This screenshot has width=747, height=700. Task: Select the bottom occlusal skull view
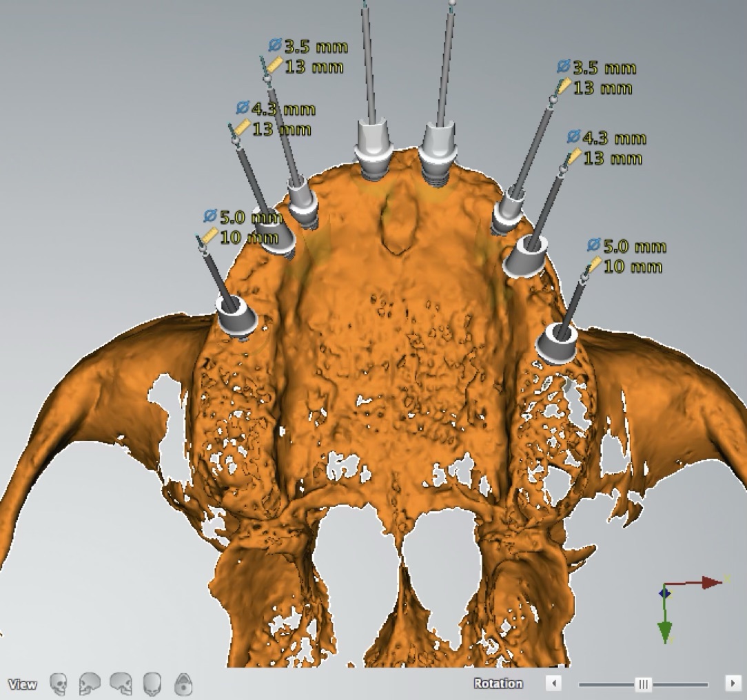pos(183,684)
